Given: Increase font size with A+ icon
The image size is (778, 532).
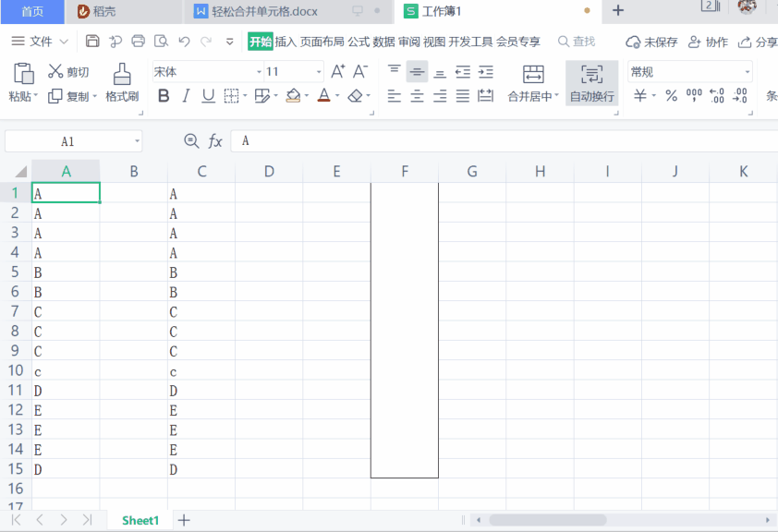Looking at the screenshot, I should click(337, 72).
